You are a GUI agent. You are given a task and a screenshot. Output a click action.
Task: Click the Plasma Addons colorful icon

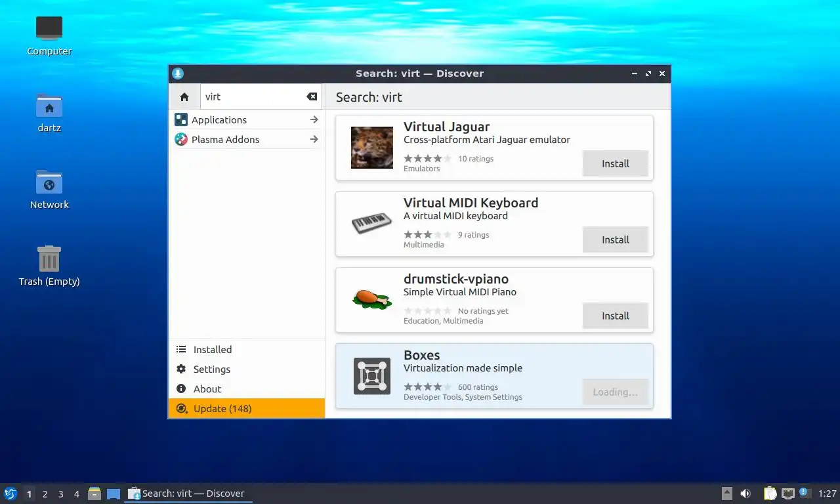pyautogui.click(x=181, y=139)
